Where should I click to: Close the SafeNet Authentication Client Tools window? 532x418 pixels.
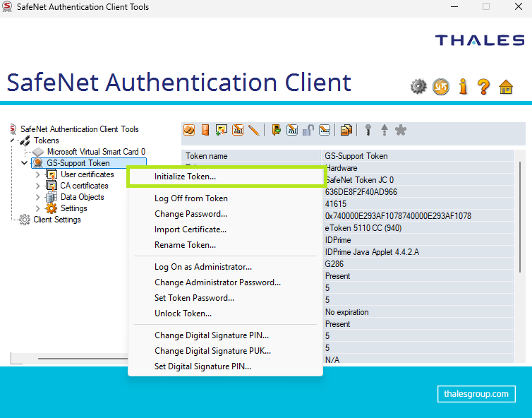tap(519, 6)
